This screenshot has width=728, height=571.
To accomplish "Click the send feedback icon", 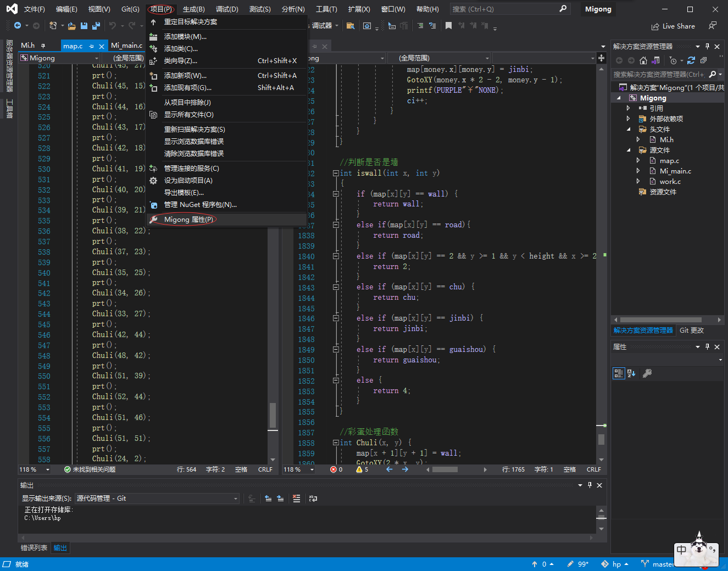I will tap(713, 26).
